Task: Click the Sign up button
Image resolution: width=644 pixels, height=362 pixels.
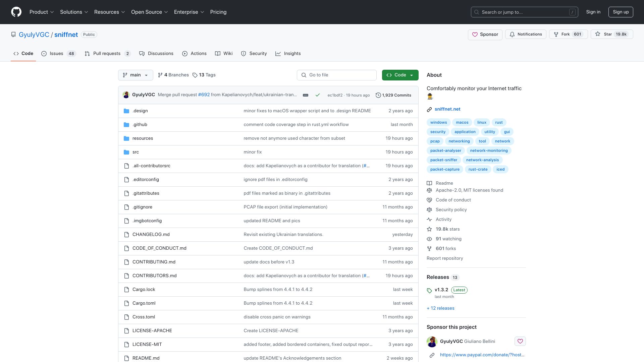Action: pyautogui.click(x=621, y=12)
